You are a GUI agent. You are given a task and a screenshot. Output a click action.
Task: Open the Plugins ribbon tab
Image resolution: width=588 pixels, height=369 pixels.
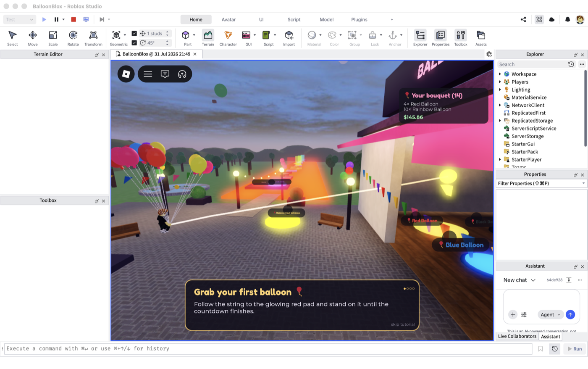click(359, 19)
